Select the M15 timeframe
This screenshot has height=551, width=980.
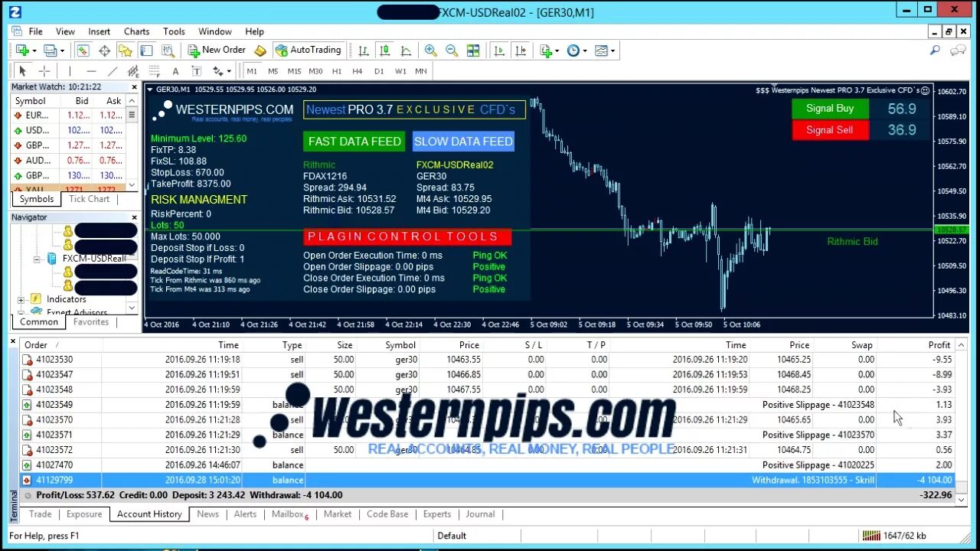pos(294,71)
